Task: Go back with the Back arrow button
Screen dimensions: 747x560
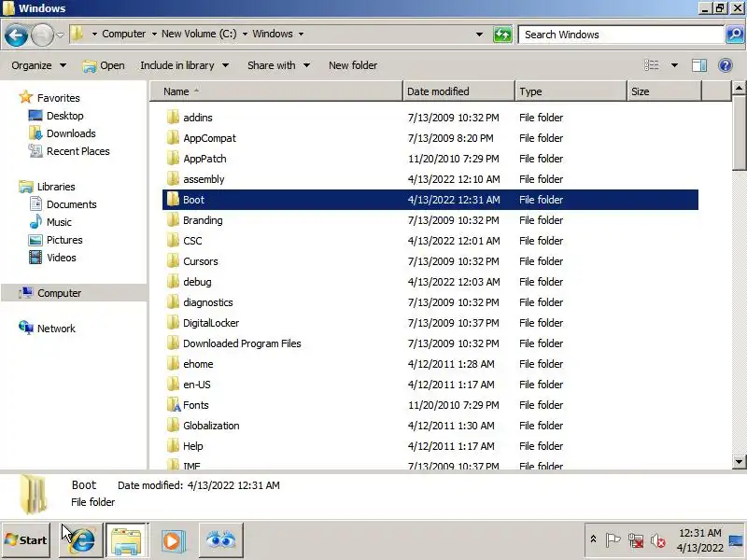Action: [16, 35]
